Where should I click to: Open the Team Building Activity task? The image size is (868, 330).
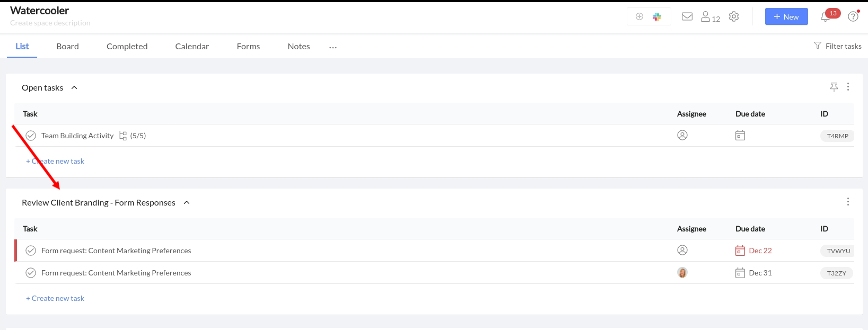tap(77, 136)
